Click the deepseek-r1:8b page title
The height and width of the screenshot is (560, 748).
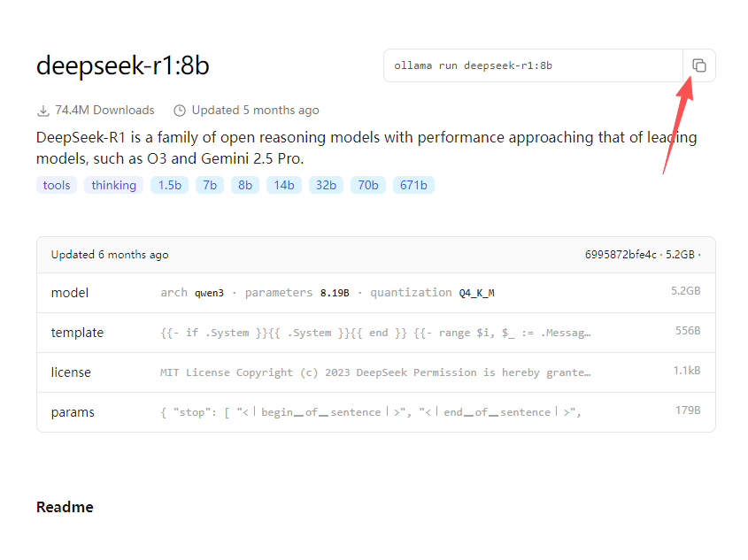pos(123,65)
